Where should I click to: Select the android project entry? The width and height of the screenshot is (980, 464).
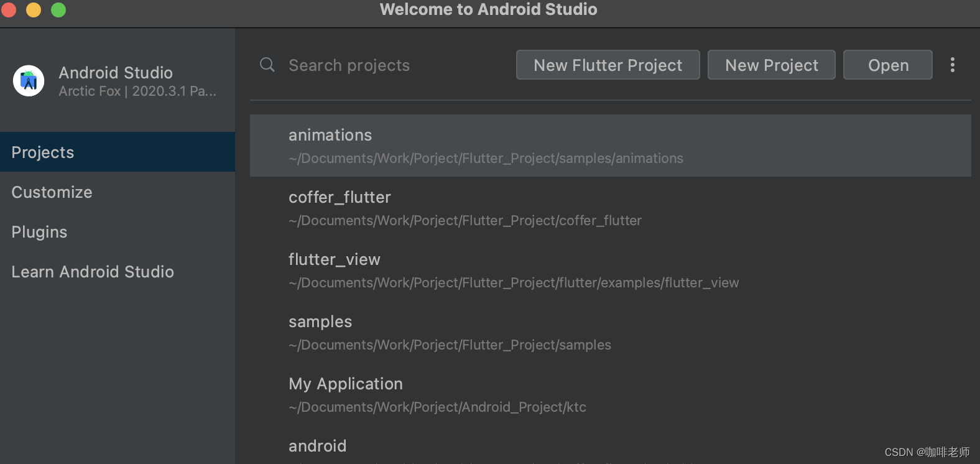pyautogui.click(x=610, y=445)
